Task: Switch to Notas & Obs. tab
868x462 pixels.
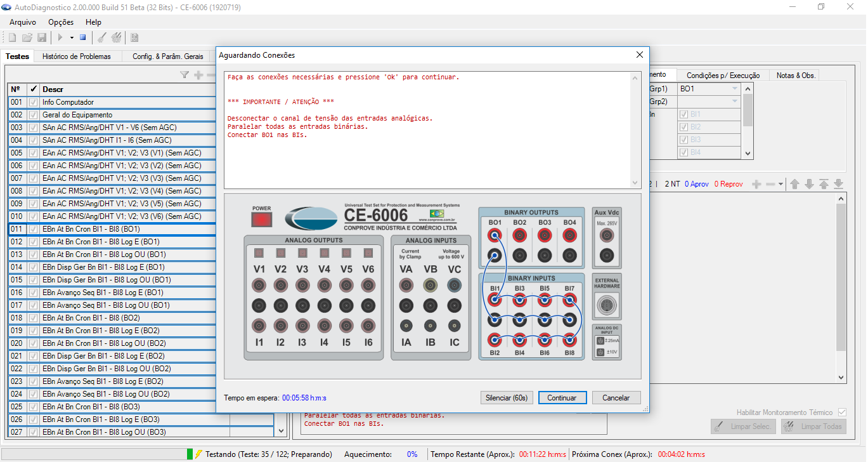Action: (x=795, y=76)
